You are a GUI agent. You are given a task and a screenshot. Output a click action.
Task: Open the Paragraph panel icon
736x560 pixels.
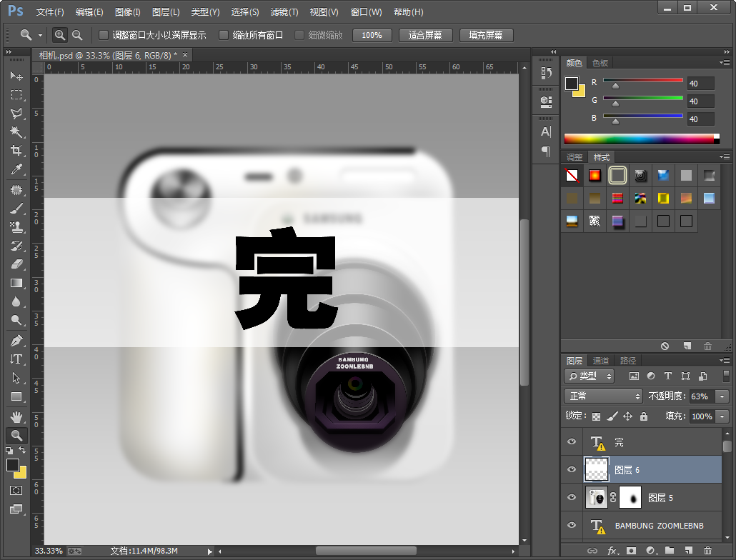coord(545,151)
